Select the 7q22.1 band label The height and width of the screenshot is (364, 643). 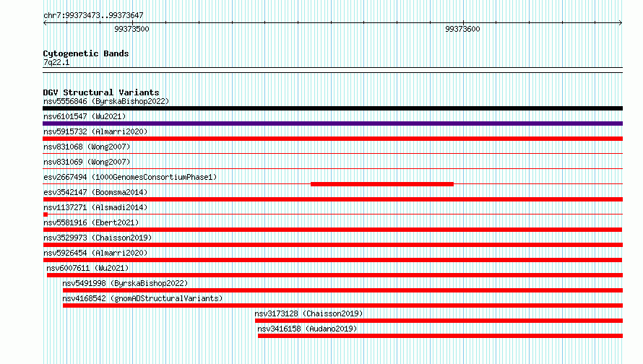tap(56, 62)
